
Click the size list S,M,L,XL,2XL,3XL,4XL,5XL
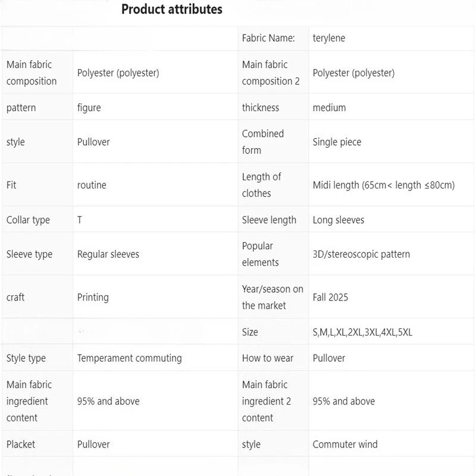(x=362, y=332)
